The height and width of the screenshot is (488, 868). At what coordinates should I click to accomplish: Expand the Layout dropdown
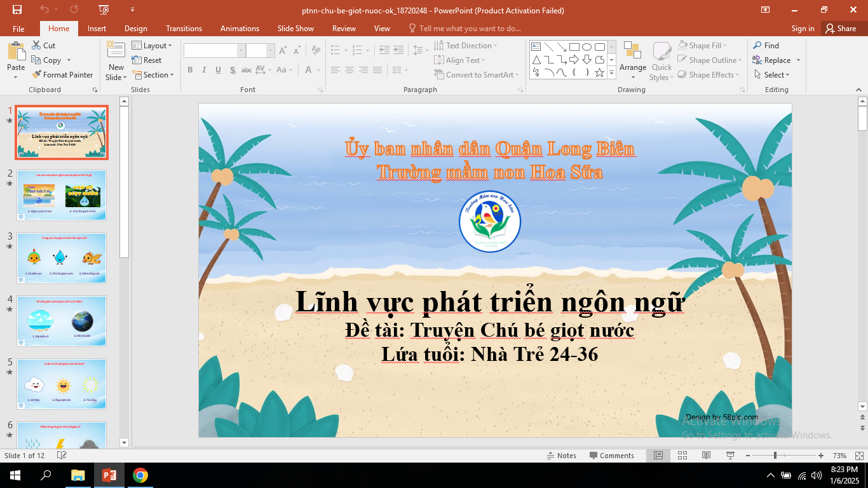[x=150, y=46]
